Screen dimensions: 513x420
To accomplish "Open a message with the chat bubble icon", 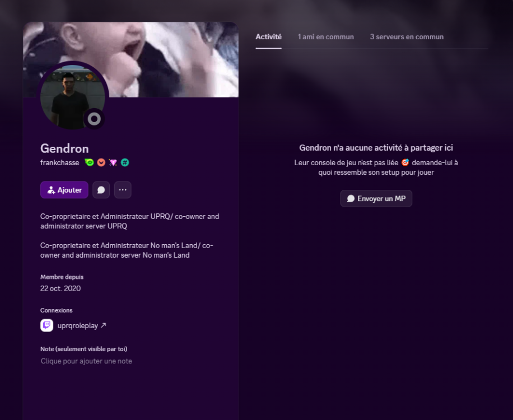I will (x=101, y=190).
